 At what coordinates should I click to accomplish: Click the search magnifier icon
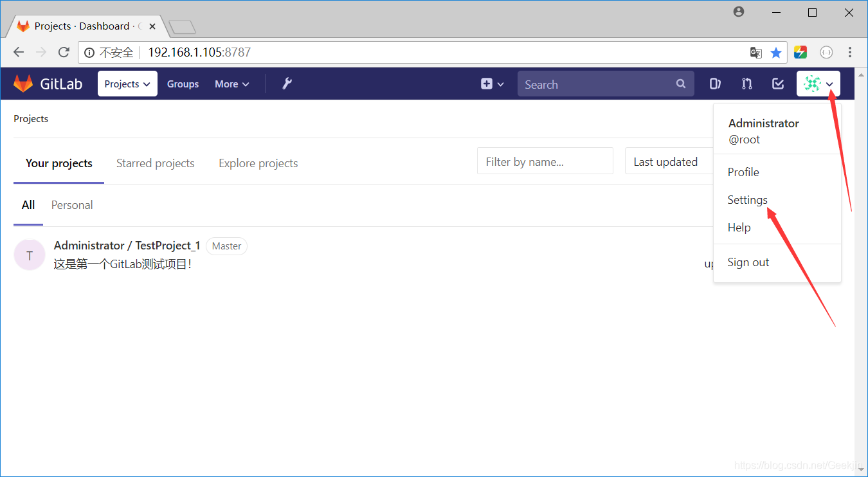coord(681,84)
